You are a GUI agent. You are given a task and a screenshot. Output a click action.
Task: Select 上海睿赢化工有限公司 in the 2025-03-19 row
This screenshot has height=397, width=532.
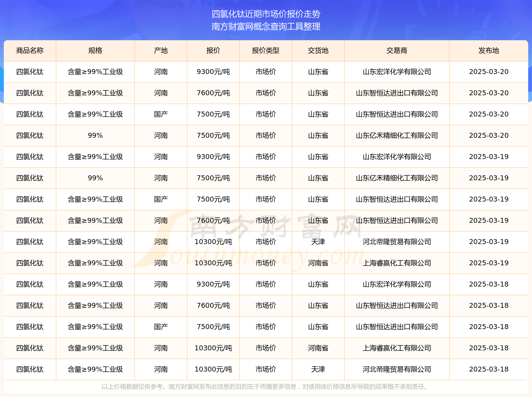pos(397,263)
